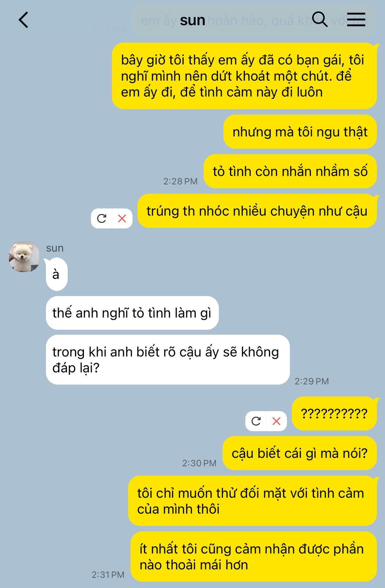Cancel the failed 'trúng th nhóc' message

pos(122,218)
